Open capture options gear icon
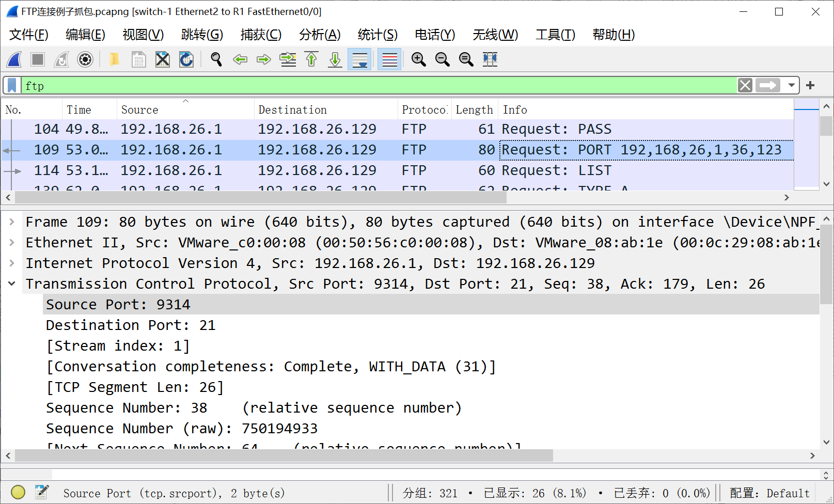The width and height of the screenshot is (834, 504). (x=85, y=59)
